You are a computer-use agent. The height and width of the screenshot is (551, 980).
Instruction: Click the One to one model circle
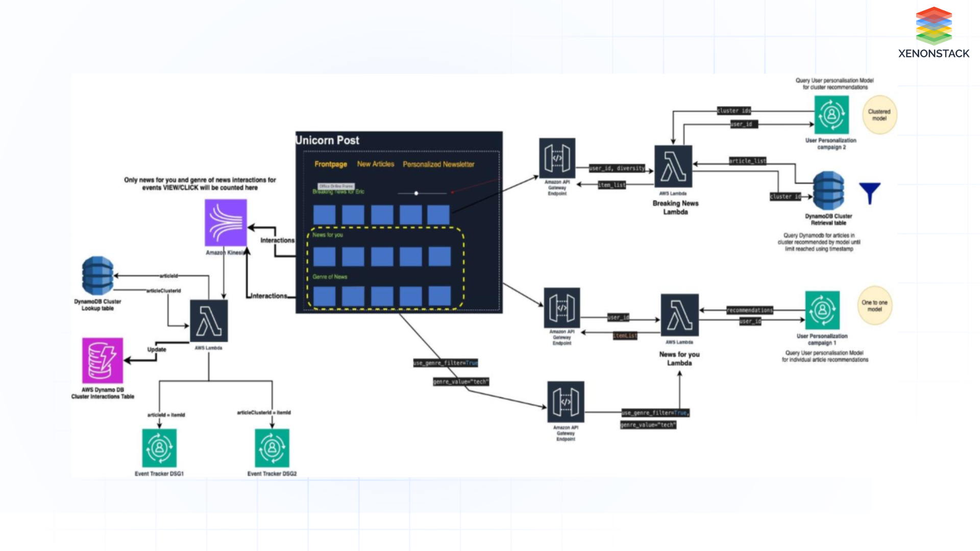click(x=875, y=306)
